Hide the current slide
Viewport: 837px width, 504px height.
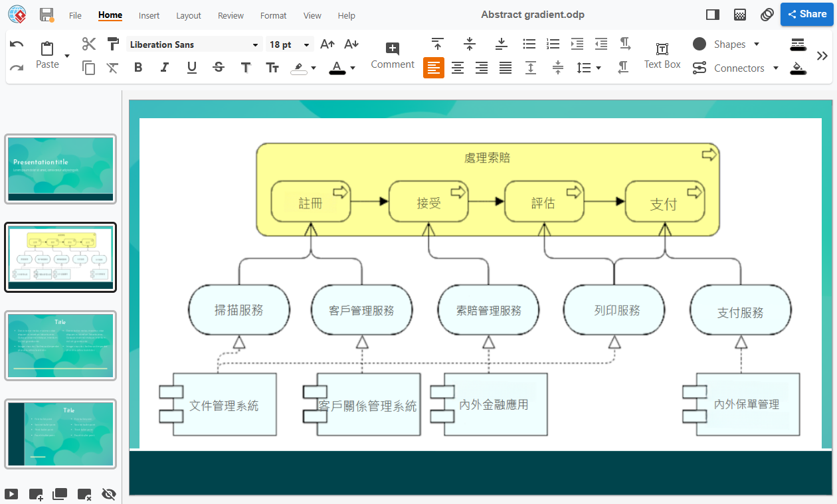(108, 494)
